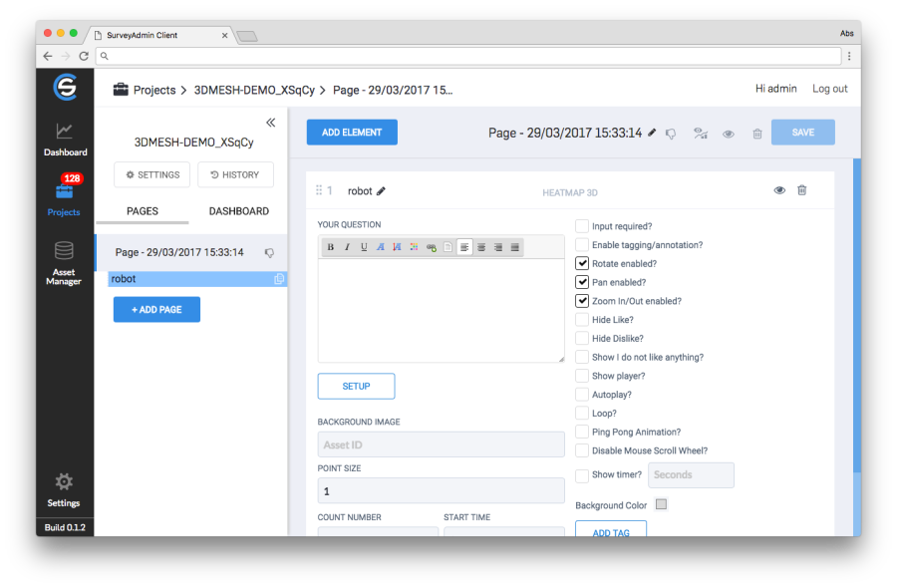Go to 3DMESH-DEMO_XSqCy breadcrumb
The height and width of the screenshot is (588, 897).
[254, 90]
